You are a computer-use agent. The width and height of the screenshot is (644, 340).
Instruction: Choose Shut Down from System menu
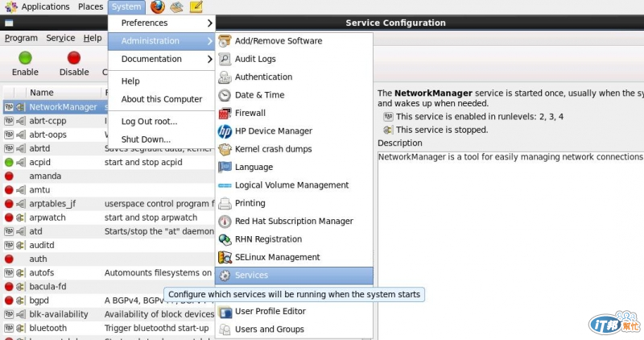tap(146, 139)
